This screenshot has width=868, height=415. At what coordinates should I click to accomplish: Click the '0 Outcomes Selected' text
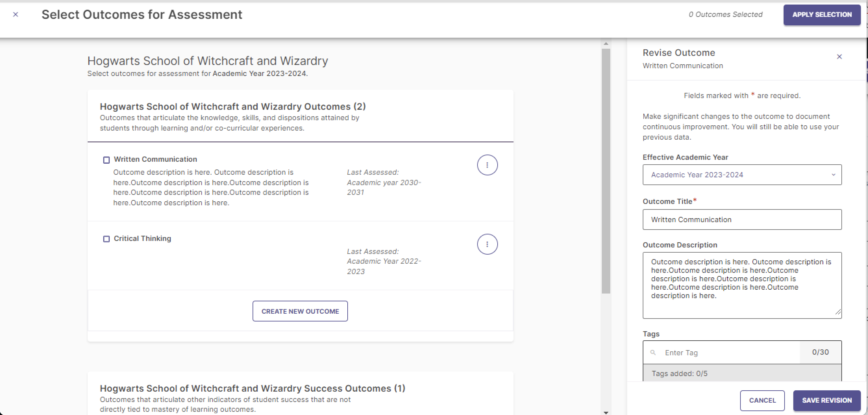(725, 14)
